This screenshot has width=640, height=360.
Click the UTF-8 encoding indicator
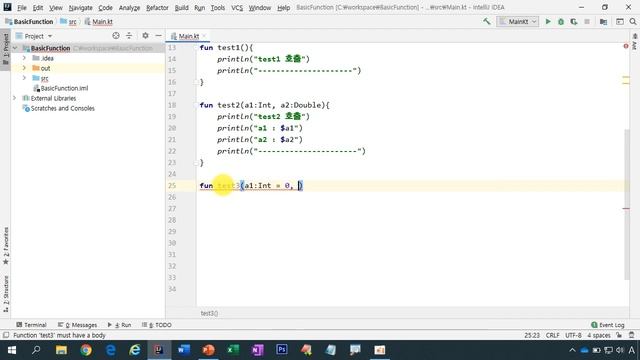coord(573,335)
